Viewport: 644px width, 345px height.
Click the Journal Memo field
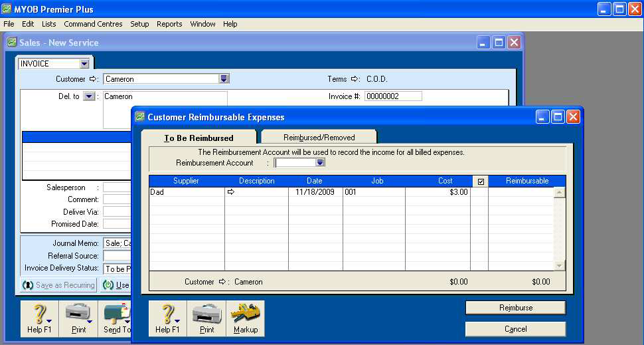click(117, 243)
